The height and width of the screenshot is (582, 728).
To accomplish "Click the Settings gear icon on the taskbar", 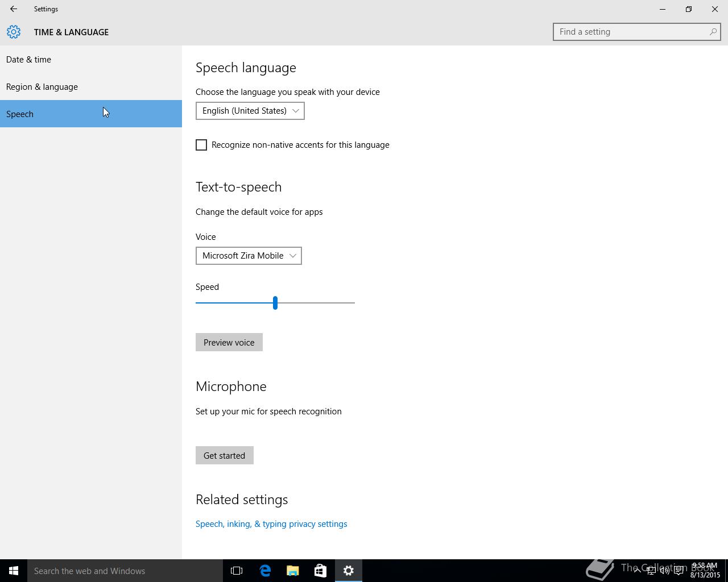I will tap(349, 571).
